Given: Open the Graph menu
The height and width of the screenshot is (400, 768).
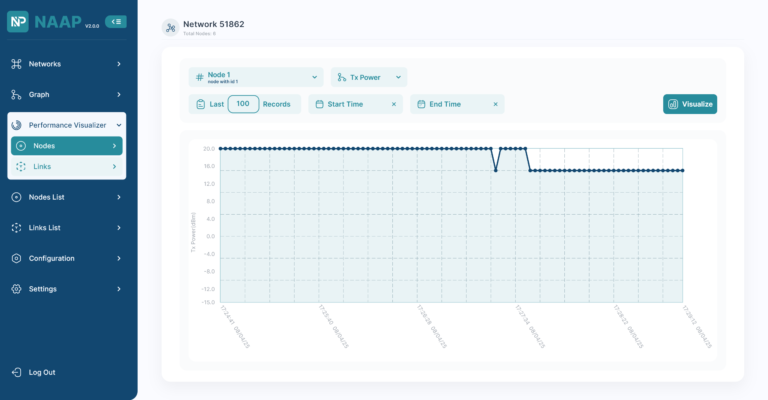Looking at the screenshot, I should tap(67, 94).
